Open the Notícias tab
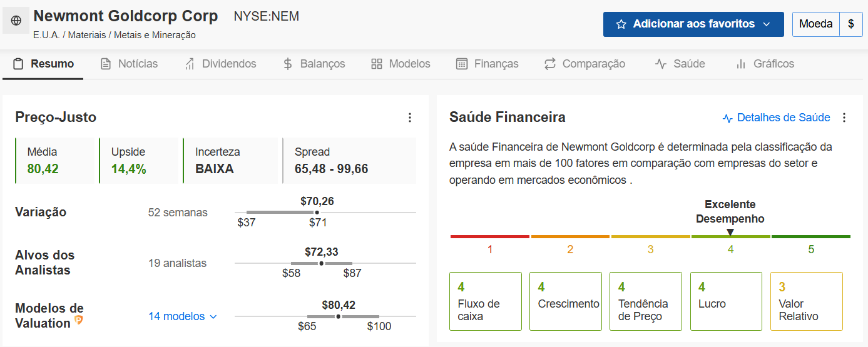 tap(129, 64)
